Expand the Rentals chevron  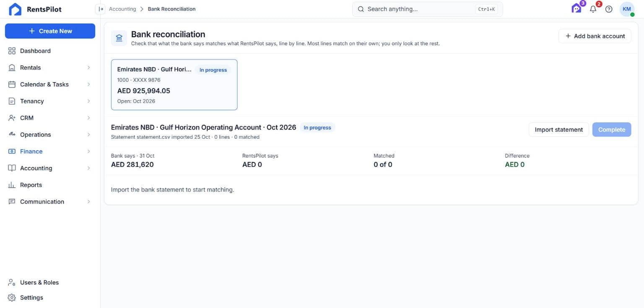[88, 67]
